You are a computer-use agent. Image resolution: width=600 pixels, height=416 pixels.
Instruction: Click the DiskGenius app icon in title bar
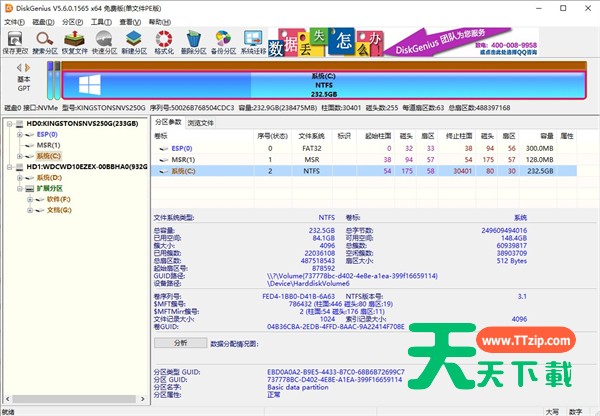pyautogui.click(x=8, y=8)
